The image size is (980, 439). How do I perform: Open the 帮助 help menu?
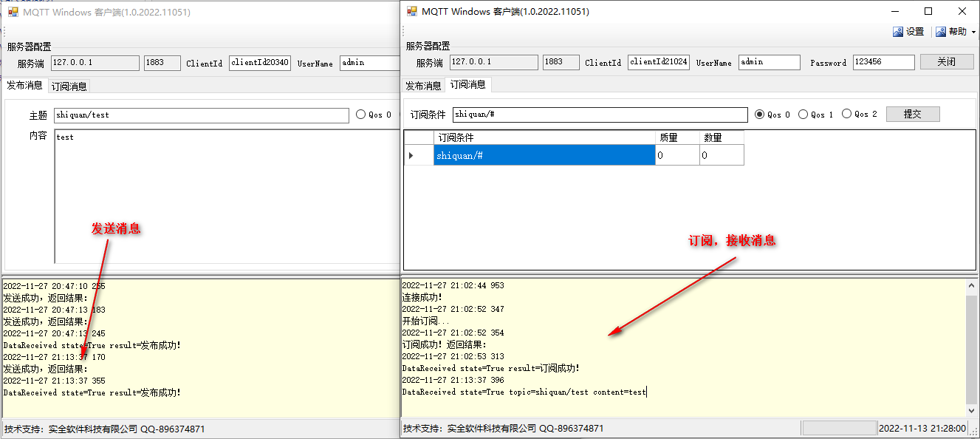[x=955, y=32]
